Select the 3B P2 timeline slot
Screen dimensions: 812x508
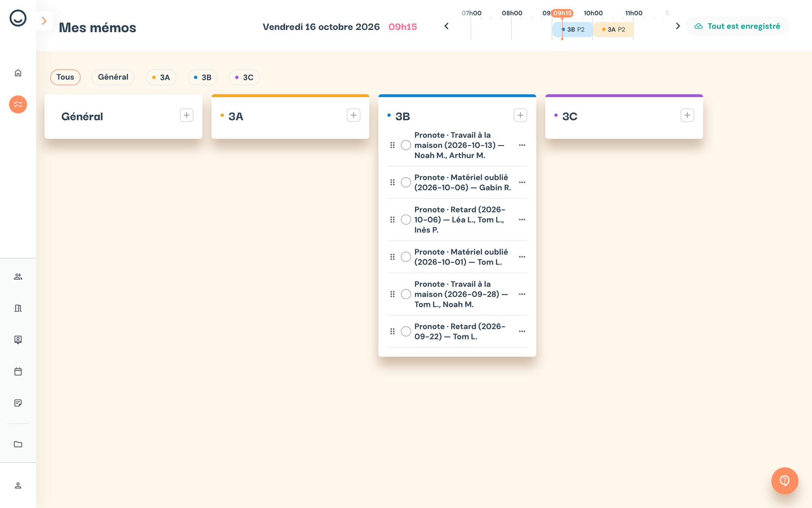click(573, 30)
